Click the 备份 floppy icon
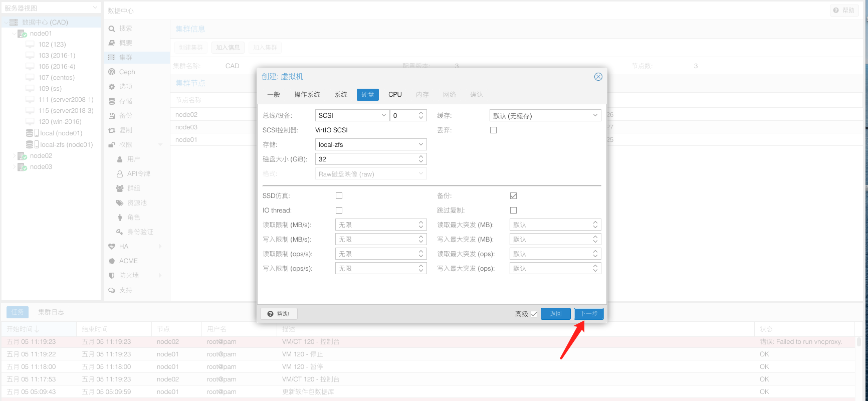The image size is (868, 401). [x=112, y=116]
